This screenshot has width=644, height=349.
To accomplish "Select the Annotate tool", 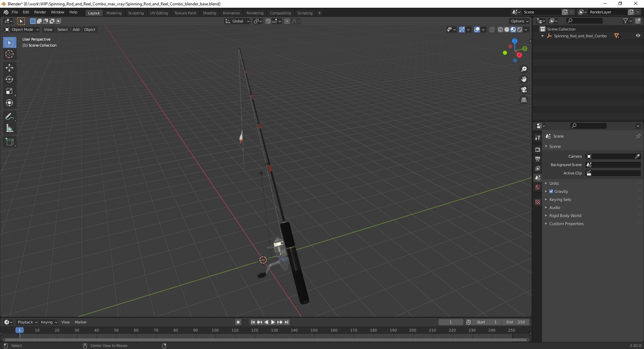I will click(x=9, y=116).
